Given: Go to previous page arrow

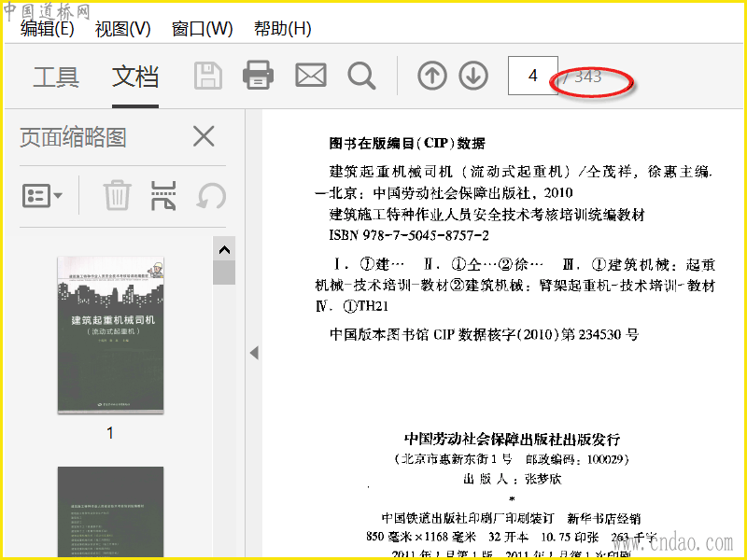Looking at the screenshot, I should 432,76.
